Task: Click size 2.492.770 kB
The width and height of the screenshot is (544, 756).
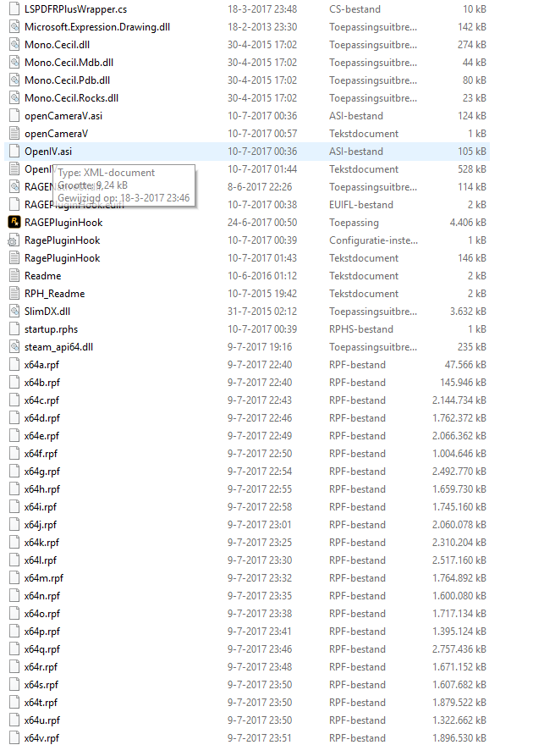Action: 459,472
